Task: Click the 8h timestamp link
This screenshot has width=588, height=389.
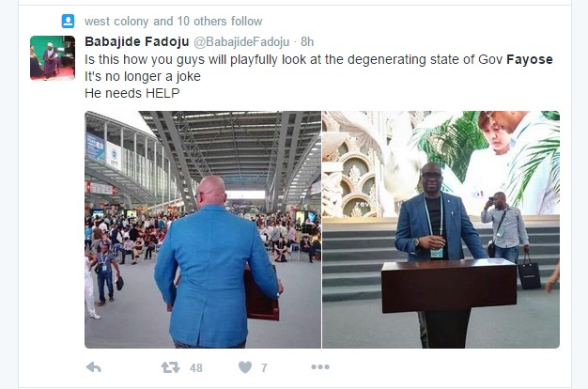Action: click(307, 41)
